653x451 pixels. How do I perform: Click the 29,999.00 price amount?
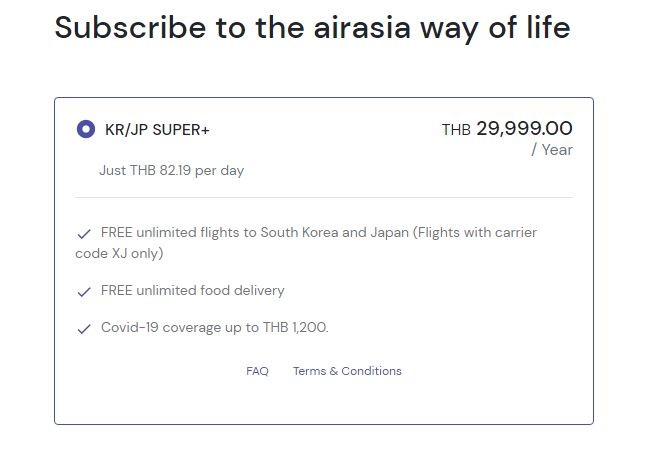pos(524,128)
